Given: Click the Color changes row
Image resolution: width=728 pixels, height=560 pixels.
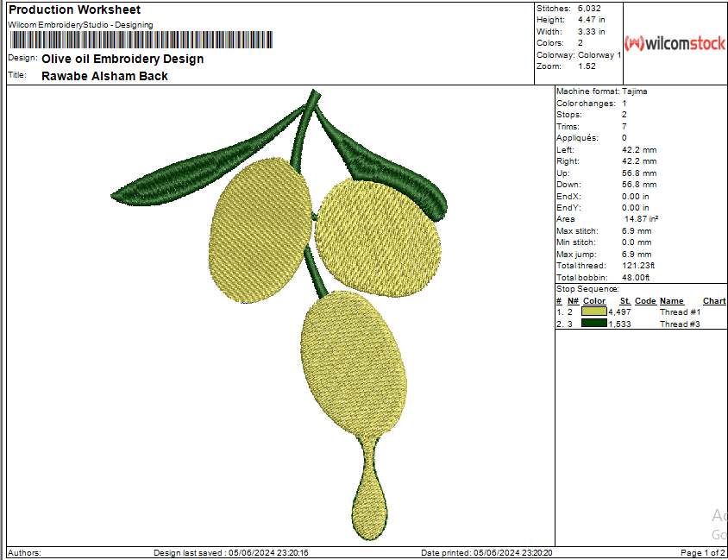Looking at the screenshot, I should 592,103.
